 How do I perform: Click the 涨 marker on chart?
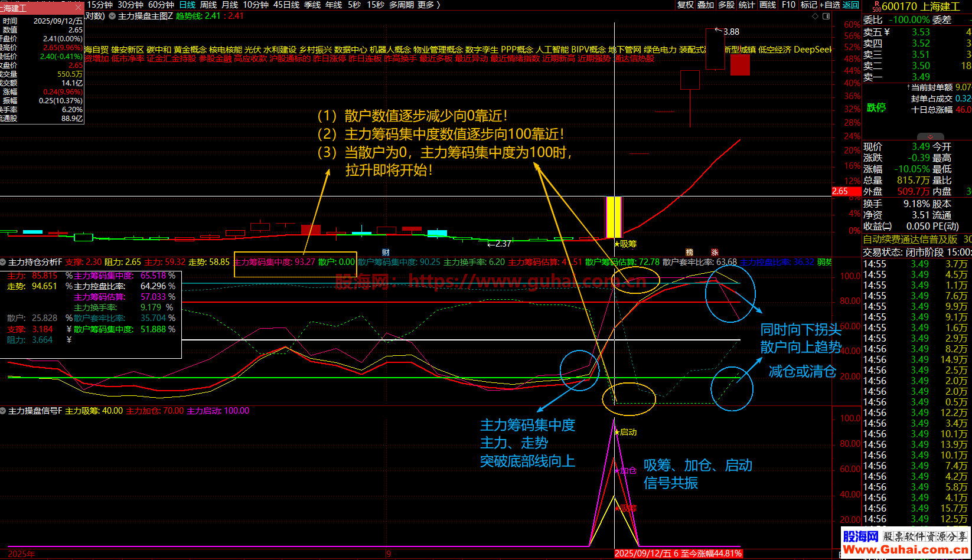(x=715, y=253)
